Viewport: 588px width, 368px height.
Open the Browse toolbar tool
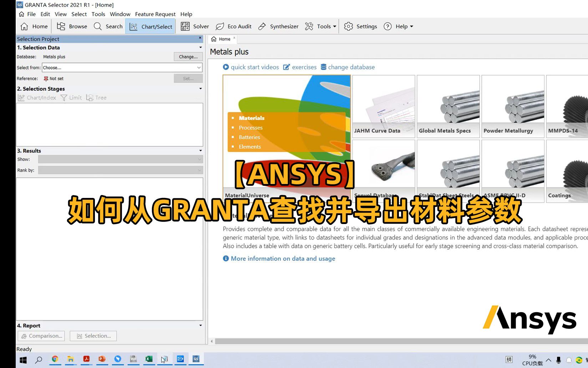(x=72, y=26)
